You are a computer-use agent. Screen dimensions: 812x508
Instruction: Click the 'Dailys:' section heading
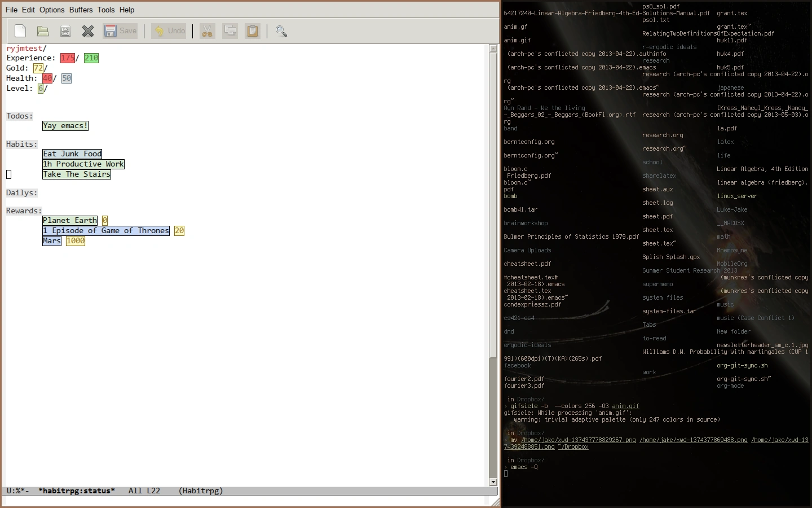(x=22, y=193)
